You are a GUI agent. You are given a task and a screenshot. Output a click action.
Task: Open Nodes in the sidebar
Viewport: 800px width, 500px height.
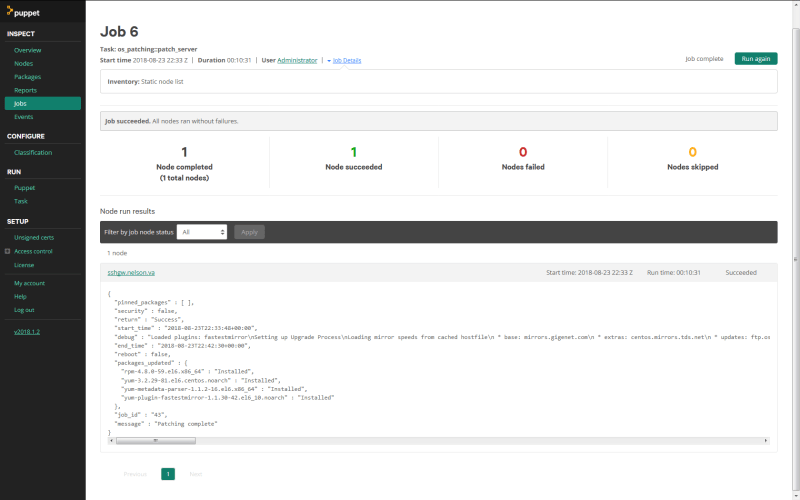tap(23, 63)
